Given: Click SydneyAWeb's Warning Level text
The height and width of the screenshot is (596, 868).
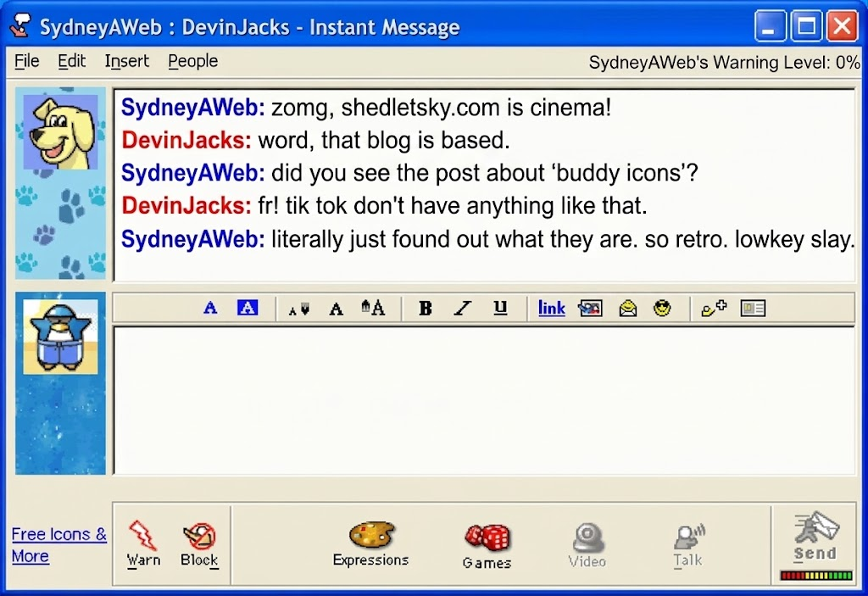Looking at the screenshot, I should [724, 62].
